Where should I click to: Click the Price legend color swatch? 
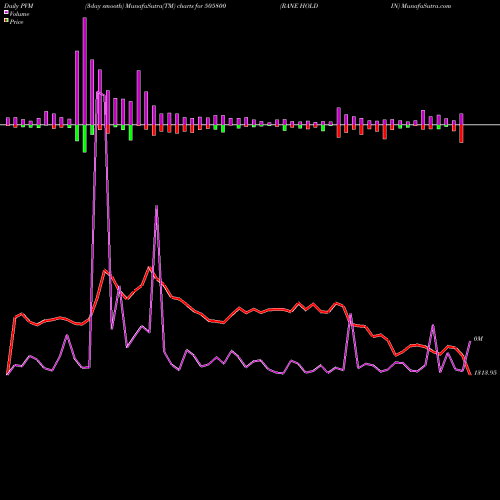[6, 21]
